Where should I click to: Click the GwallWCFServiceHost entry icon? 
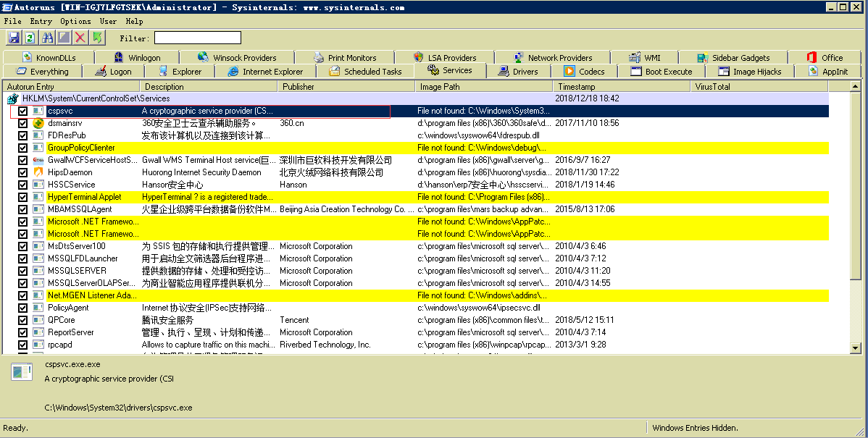(38, 160)
